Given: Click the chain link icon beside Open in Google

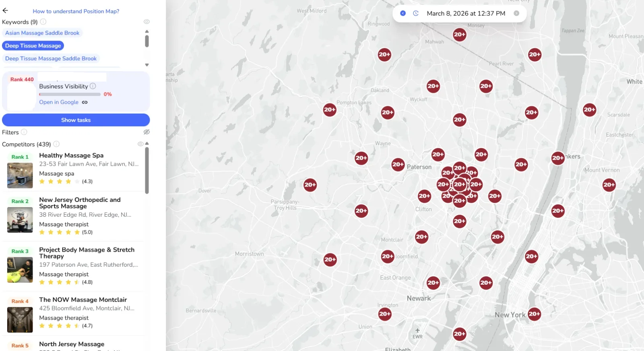Looking at the screenshot, I should (85, 102).
